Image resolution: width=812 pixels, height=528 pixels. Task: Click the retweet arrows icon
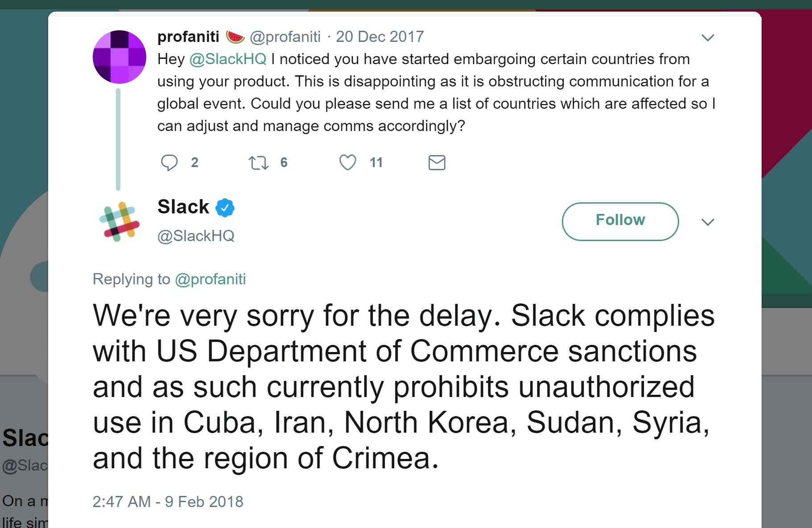[259, 163]
